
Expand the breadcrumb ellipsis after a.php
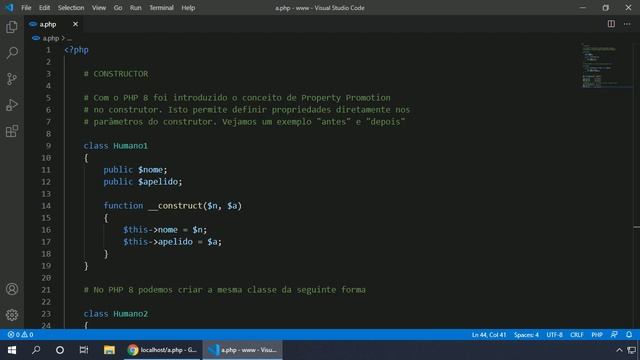point(69,38)
